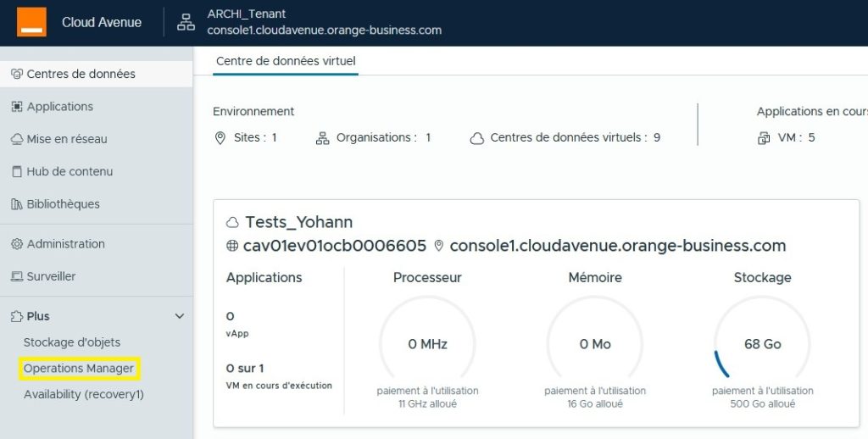Click the Centres de données sidebar icon
868x439 pixels.
click(16, 74)
